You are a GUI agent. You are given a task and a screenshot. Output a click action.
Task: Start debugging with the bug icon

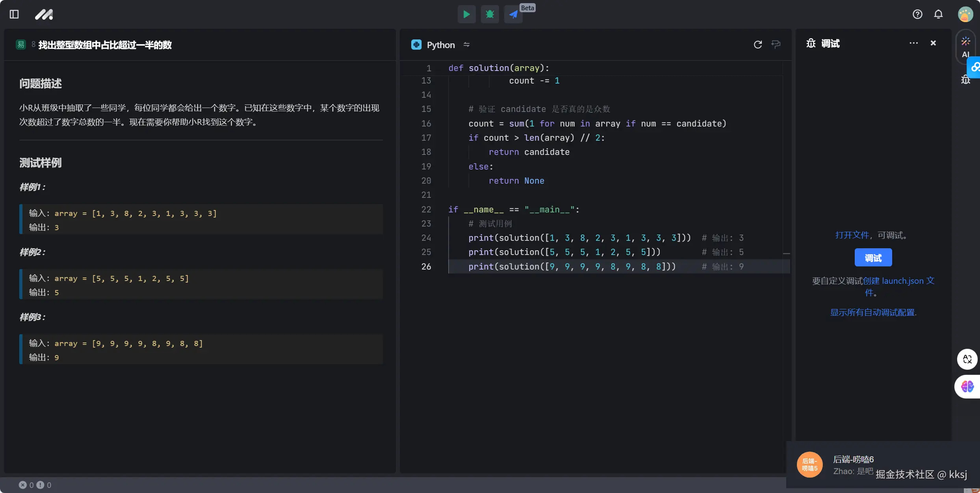[x=490, y=15]
